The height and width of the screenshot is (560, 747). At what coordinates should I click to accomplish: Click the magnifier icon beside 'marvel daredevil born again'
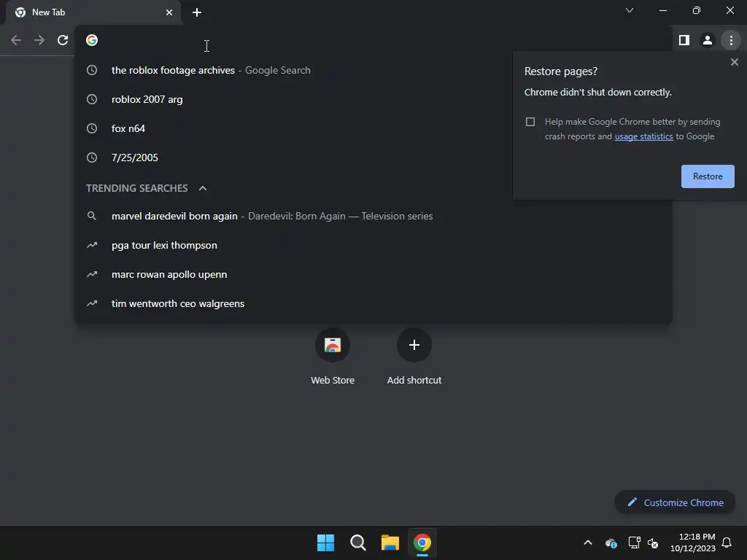[92, 216]
